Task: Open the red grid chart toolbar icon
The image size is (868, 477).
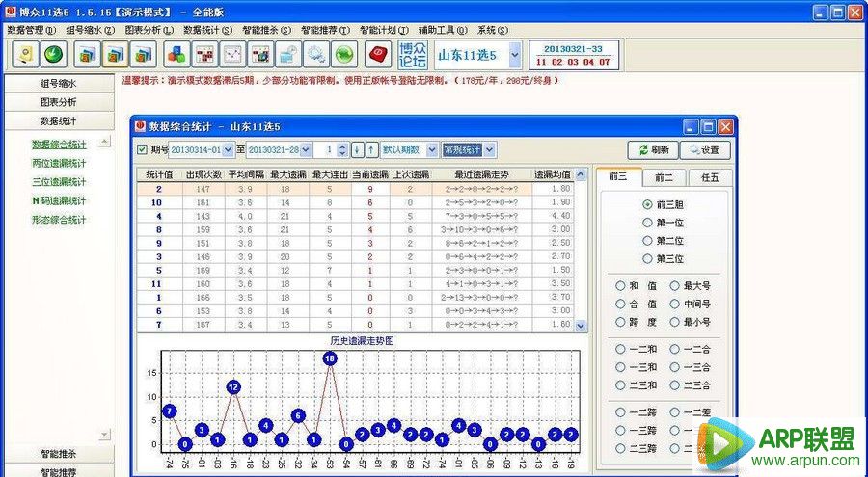Action: 205,54
